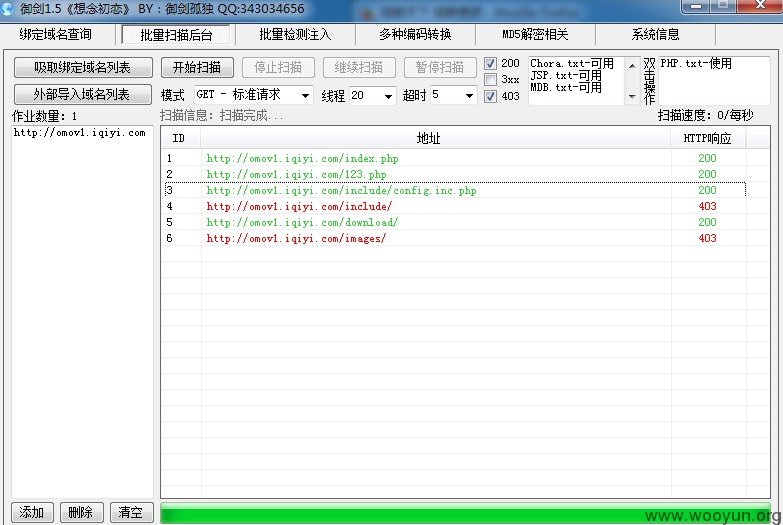Click the 403 response of row 4
The height and width of the screenshot is (525, 783).
pyautogui.click(x=708, y=206)
